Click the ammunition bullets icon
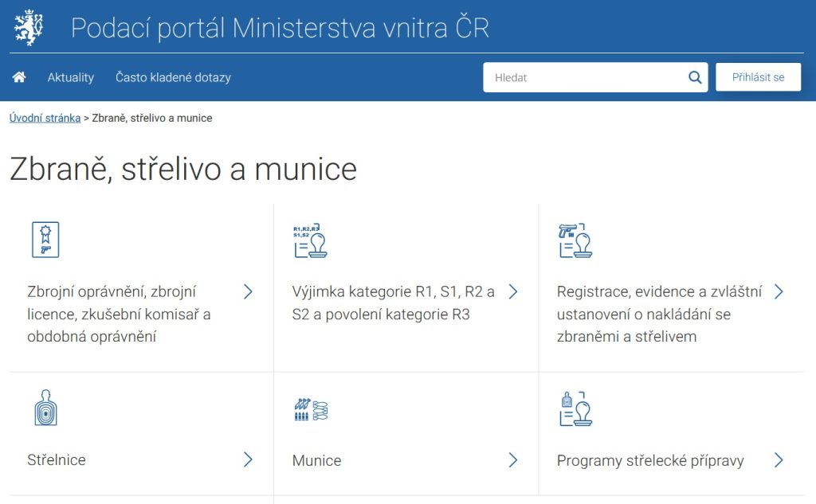This screenshot has width=816, height=504. click(310, 410)
